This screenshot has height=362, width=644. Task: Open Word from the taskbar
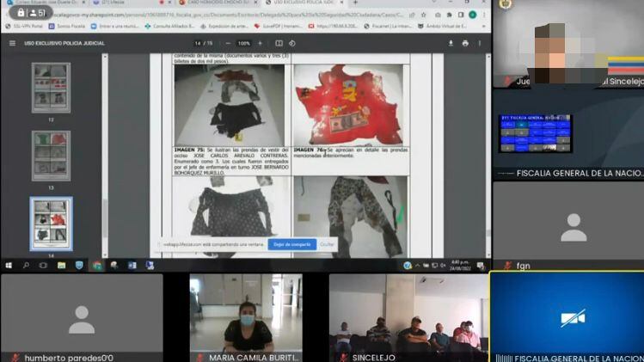(132, 266)
